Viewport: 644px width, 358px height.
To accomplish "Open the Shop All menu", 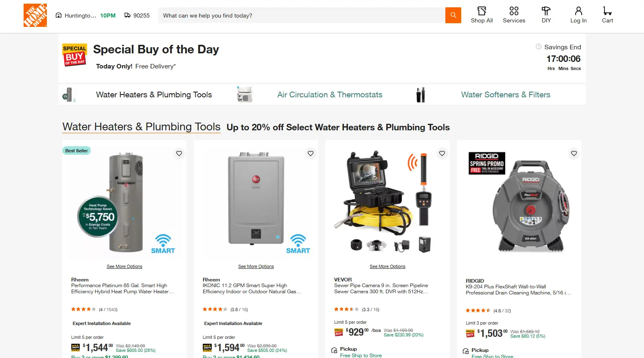I will tap(482, 15).
